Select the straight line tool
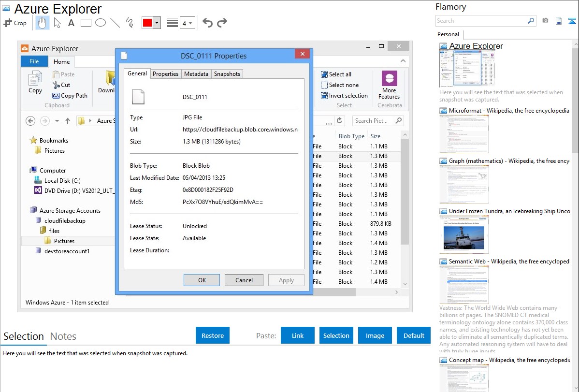 pos(115,23)
